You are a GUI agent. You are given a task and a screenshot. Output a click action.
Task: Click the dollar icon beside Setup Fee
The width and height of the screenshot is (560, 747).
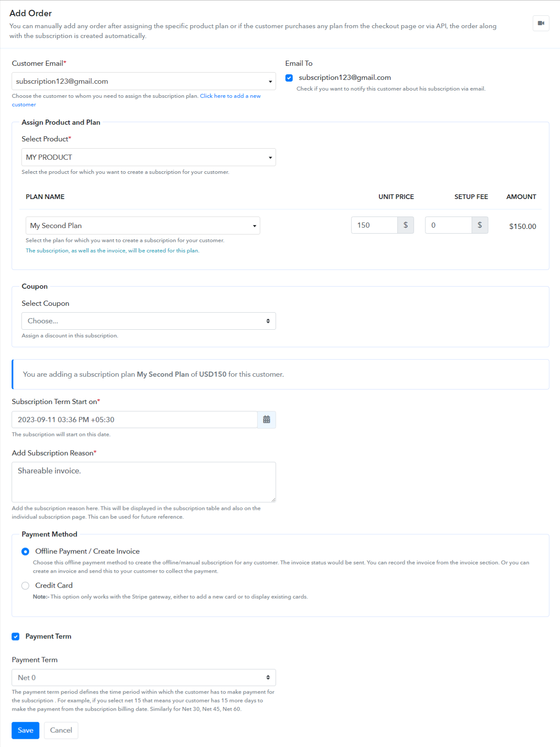(480, 225)
